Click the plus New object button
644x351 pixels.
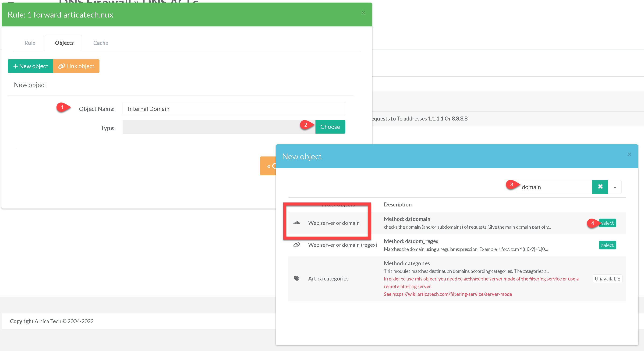30,66
